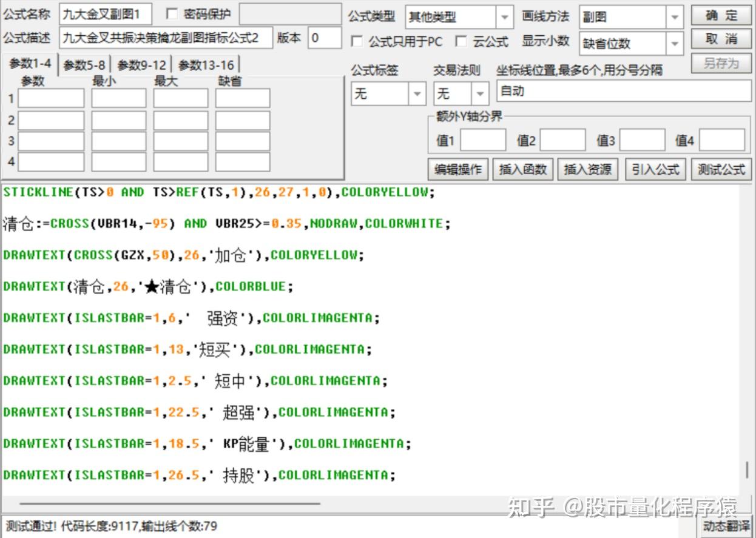Switch to the 参数1-4 tab
Screen dimensions: 756x538
point(30,64)
